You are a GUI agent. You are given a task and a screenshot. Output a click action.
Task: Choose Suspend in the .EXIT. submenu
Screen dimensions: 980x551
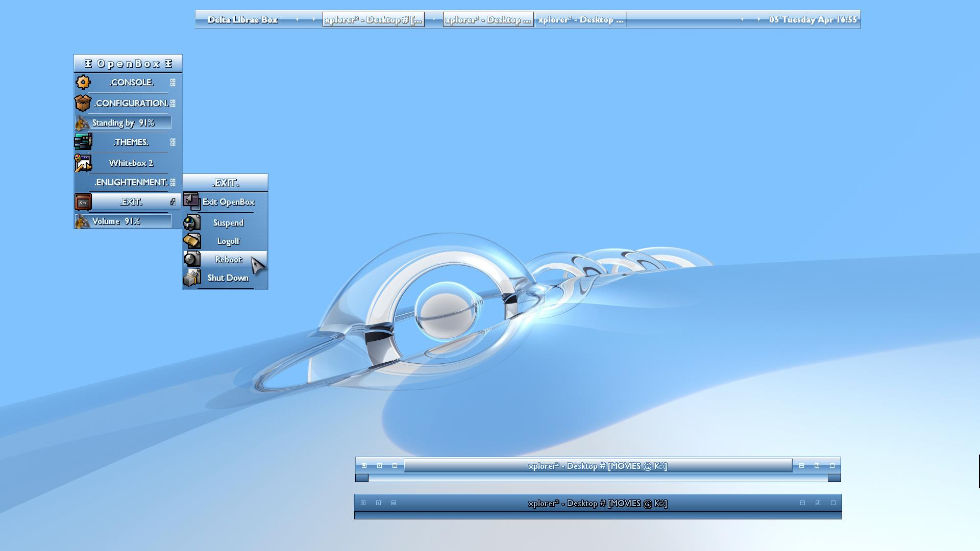click(228, 222)
